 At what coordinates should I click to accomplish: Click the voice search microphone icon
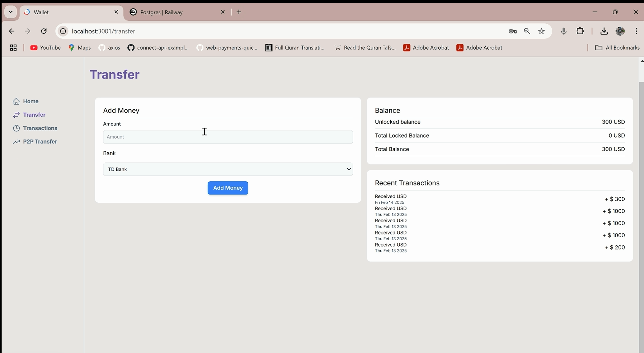[563, 31]
